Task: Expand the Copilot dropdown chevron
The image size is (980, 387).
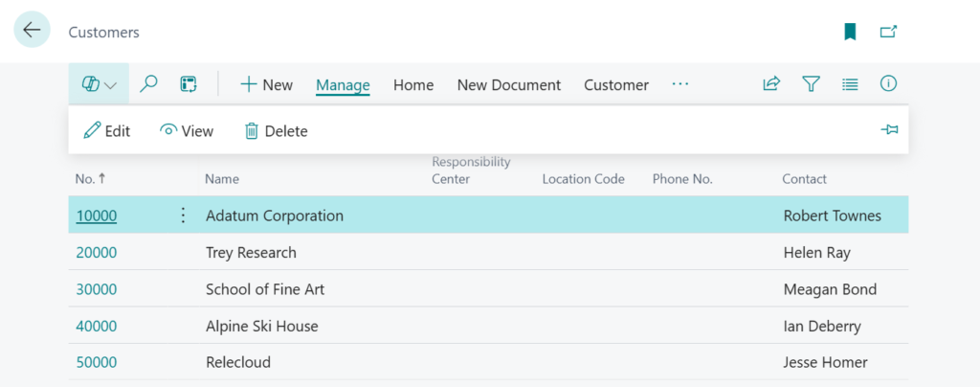Action: click(x=110, y=85)
